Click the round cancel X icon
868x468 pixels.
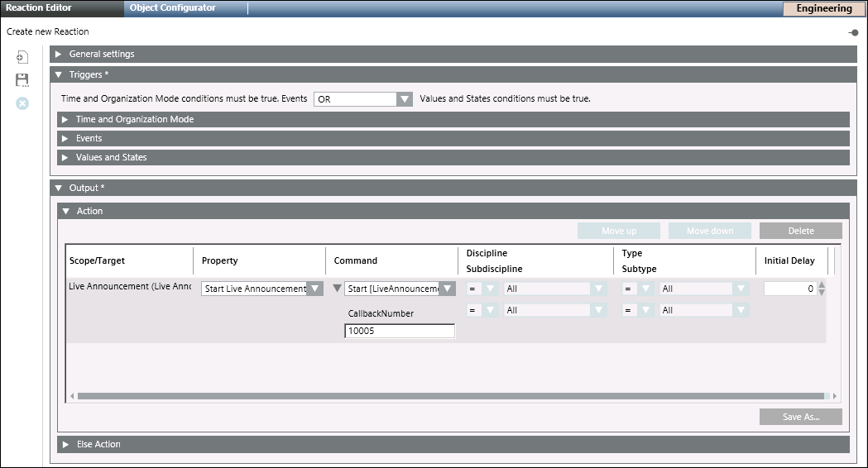point(22,103)
